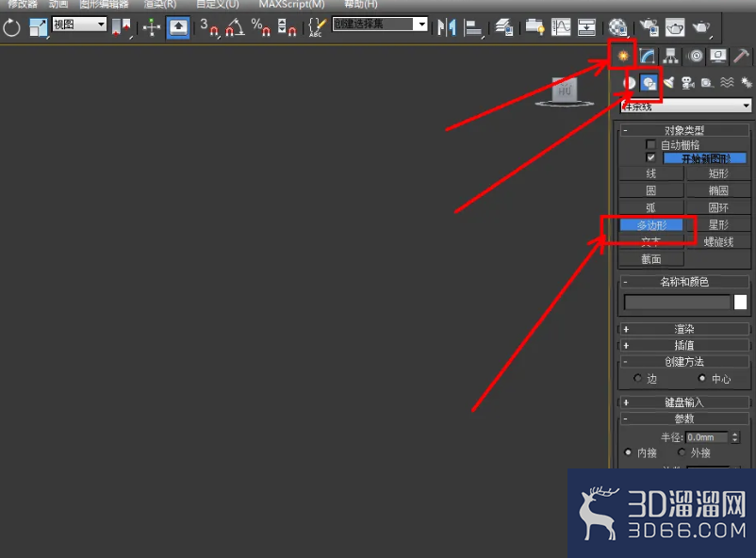The width and height of the screenshot is (756, 558).
Task: Open the Create panel tab
Action: (623, 56)
